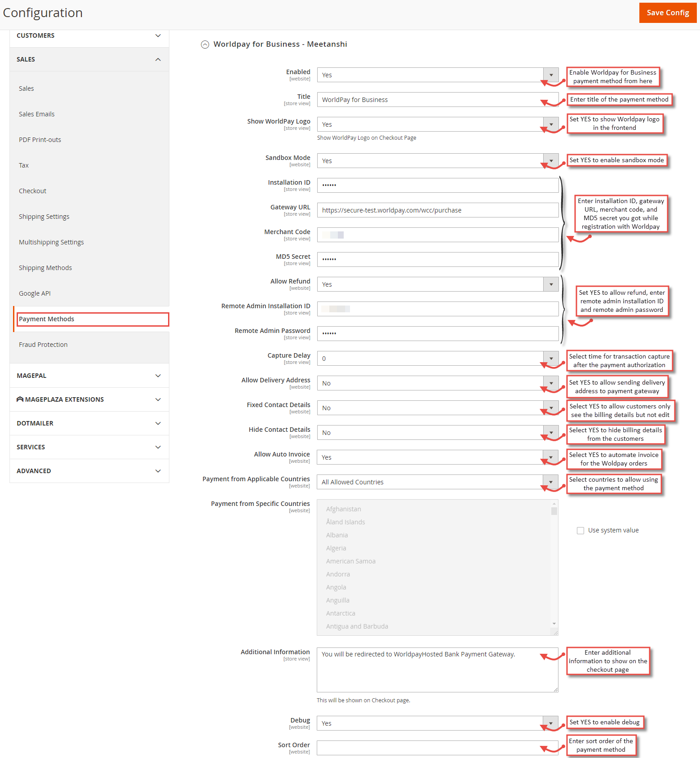This screenshot has height=758, width=700.
Task: Select Payment Methods tab
Action: [93, 319]
